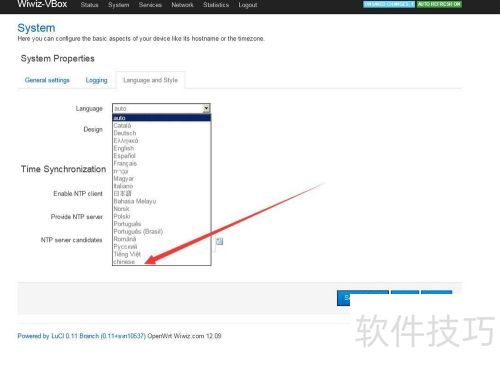Choose 'Norsk' in the language list
This screenshot has width=500, height=368.
click(x=162, y=209)
